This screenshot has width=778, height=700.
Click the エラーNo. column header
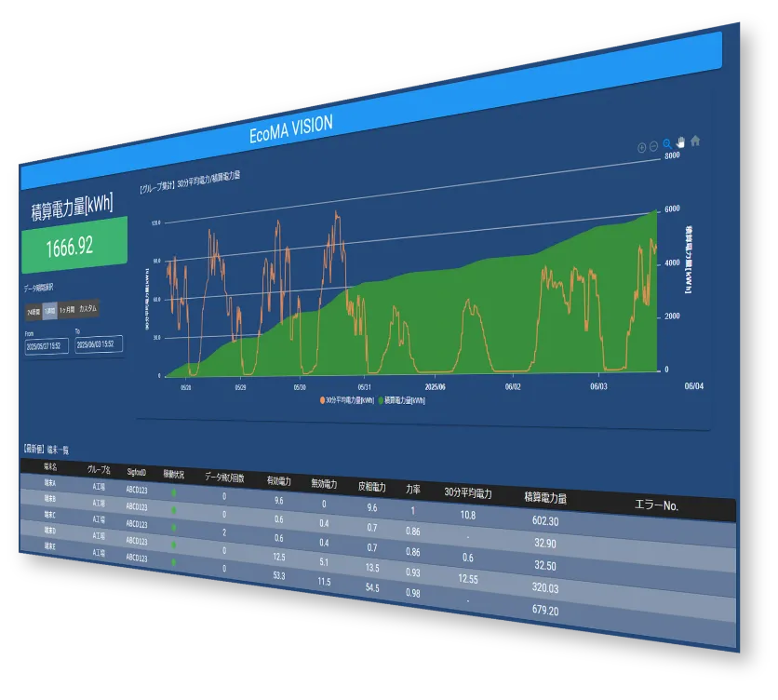[x=656, y=505]
